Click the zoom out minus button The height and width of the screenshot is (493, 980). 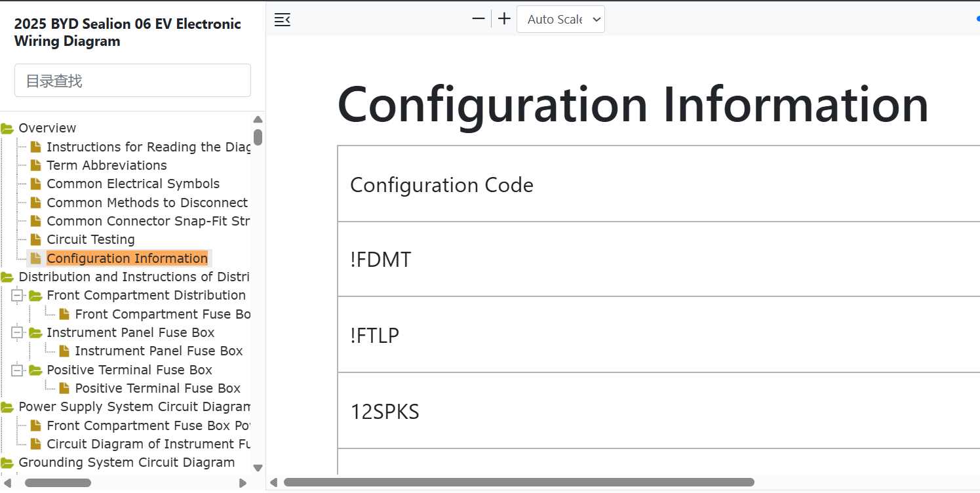coord(479,19)
